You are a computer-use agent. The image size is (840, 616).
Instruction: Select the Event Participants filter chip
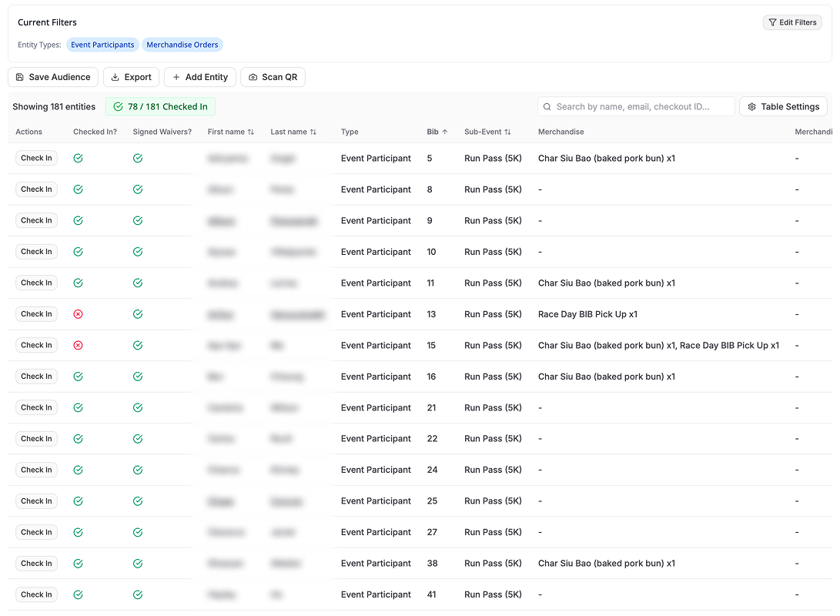pyautogui.click(x=102, y=45)
